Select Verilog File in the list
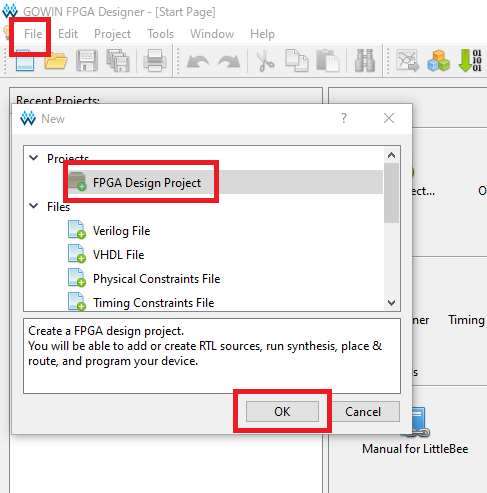The height and width of the screenshot is (493, 487). 121,231
